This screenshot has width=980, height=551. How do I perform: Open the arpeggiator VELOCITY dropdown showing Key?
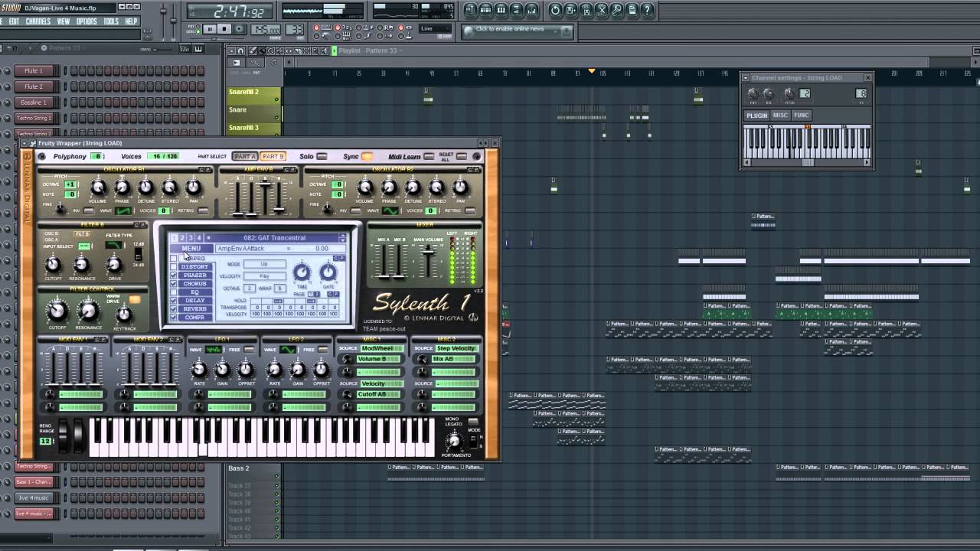click(x=265, y=276)
